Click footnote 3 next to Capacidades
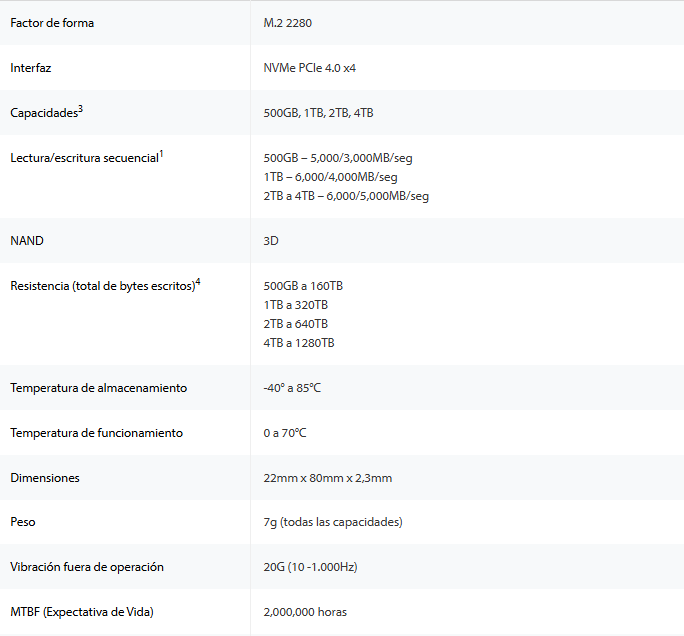Image resolution: width=684 pixels, height=636 pixels. (80, 109)
